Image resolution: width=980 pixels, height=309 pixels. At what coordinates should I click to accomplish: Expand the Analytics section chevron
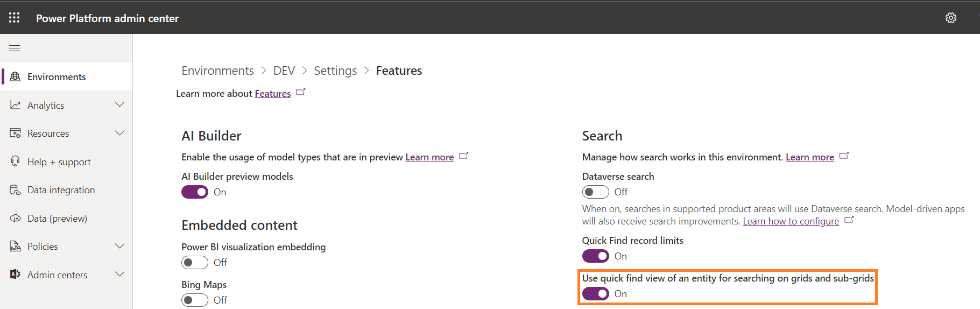(x=119, y=105)
